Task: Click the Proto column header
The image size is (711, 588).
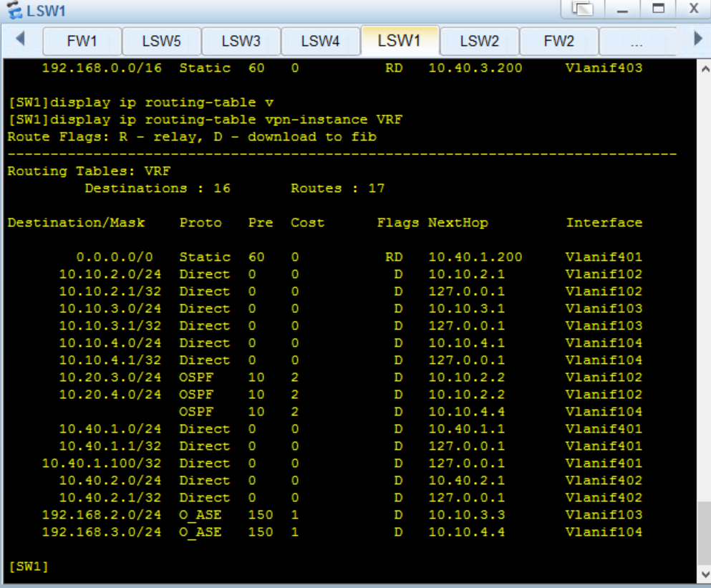Action: pyautogui.click(x=200, y=223)
